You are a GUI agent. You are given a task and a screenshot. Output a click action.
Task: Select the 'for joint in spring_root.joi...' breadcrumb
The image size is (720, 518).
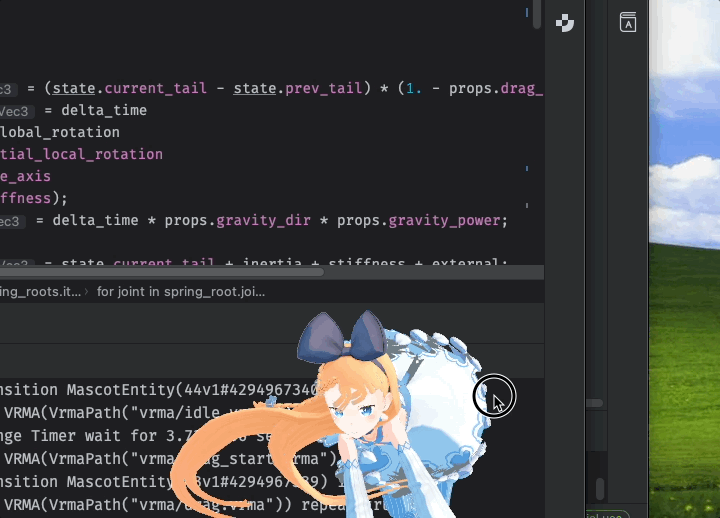[x=181, y=292]
